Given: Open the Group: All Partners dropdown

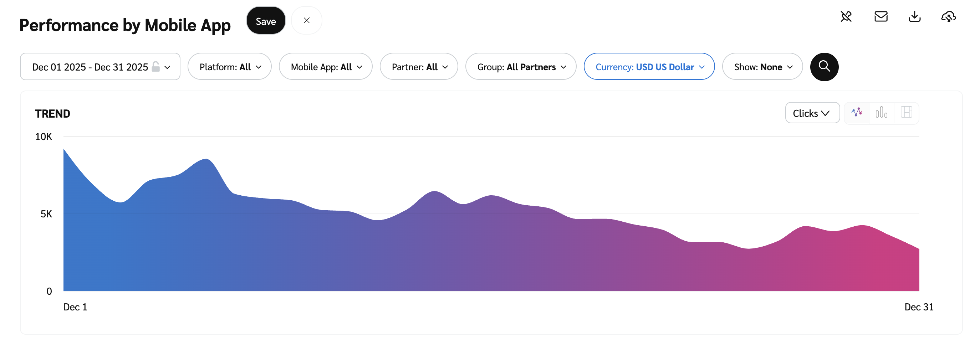Looking at the screenshot, I should (x=520, y=67).
